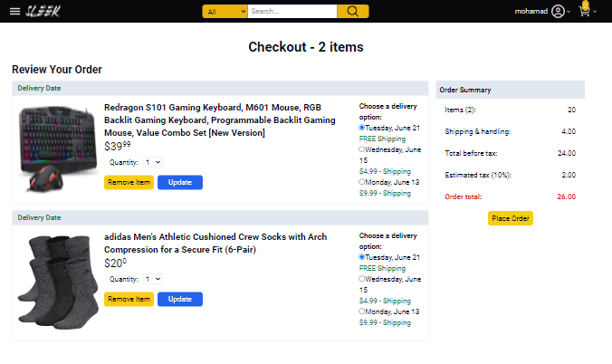Click the Sleek site logo

coord(43,12)
